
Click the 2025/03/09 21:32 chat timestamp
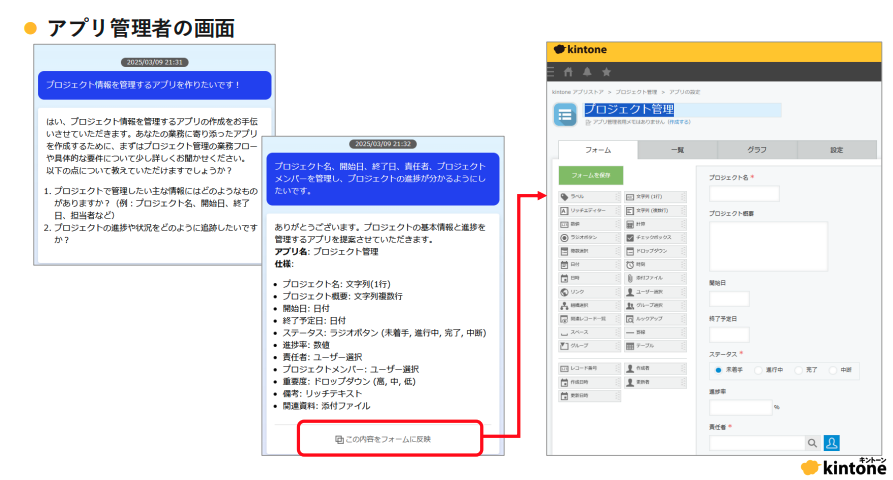[383, 144]
